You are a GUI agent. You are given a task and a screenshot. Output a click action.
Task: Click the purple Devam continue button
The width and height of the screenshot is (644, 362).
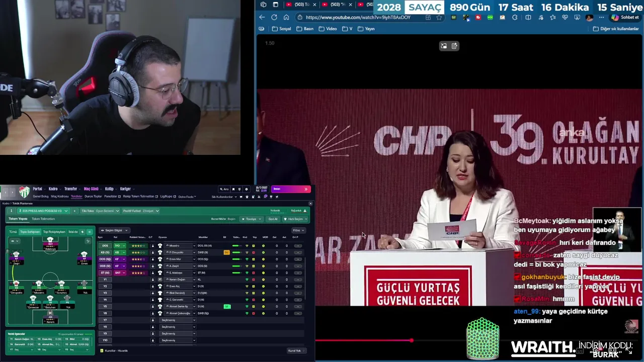pyautogui.click(x=290, y=189)
